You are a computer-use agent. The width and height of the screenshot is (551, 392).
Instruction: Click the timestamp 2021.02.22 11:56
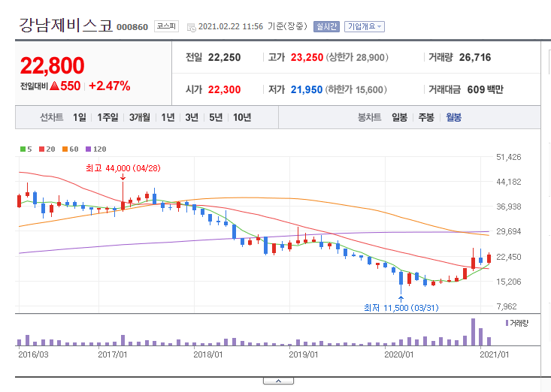coord(231,27)
